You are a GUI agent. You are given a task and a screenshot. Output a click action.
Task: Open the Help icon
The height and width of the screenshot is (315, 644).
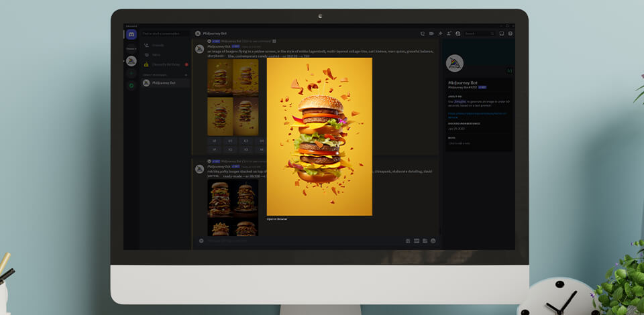(511, 34)
